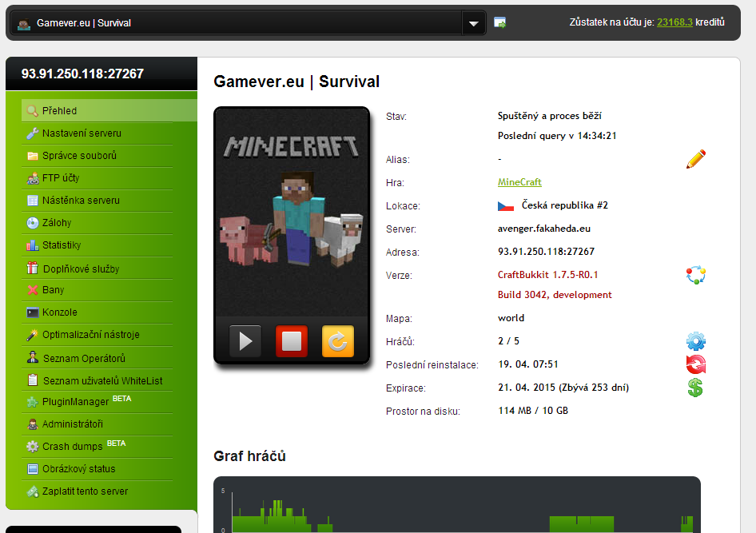
Task: Click the avenger.fakaheda.eu server value
Action: point(544,229)
